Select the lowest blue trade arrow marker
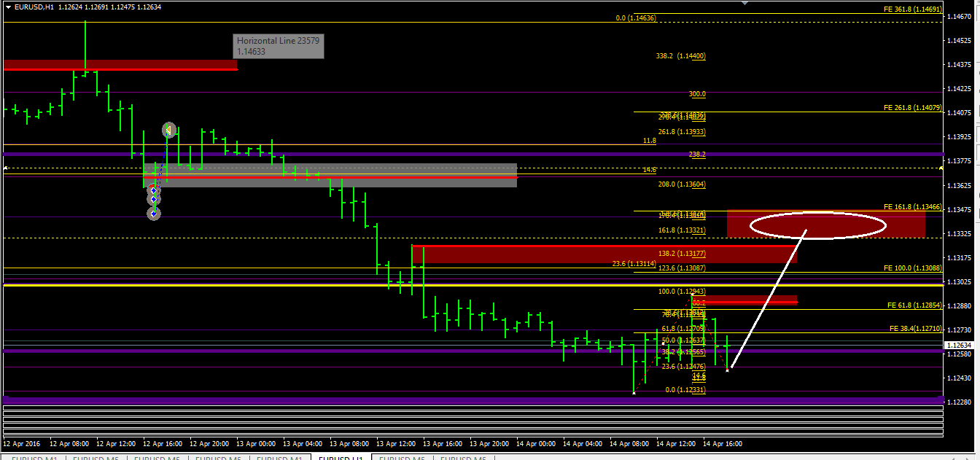This screenshot has width=980, height=460. 154,214
